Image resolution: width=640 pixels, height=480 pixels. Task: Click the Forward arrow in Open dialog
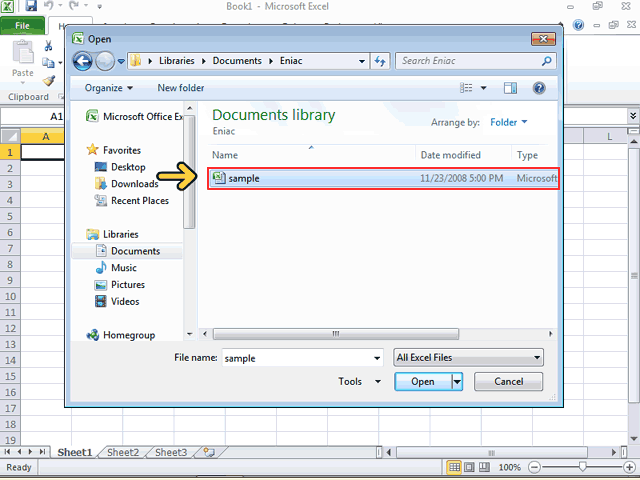(105, 61)
